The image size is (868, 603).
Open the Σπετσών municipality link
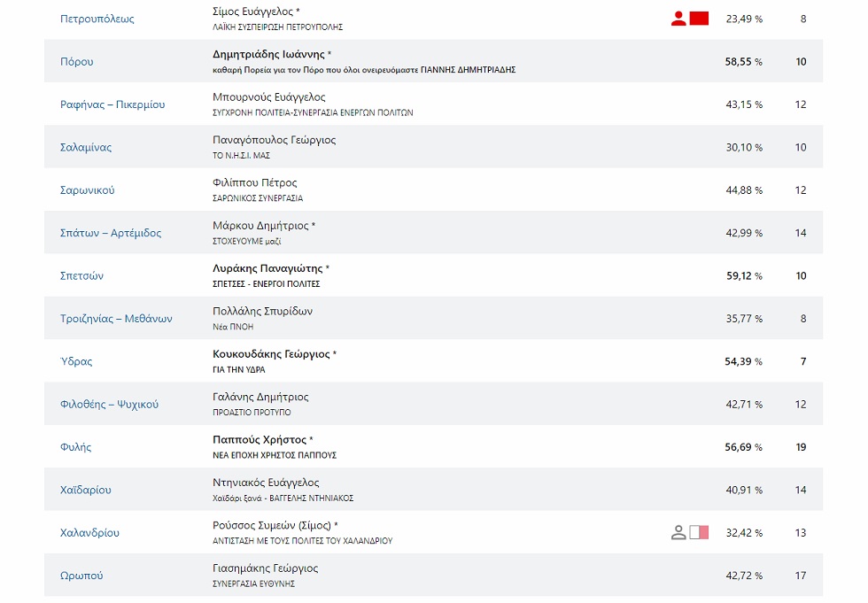(81, 275)
